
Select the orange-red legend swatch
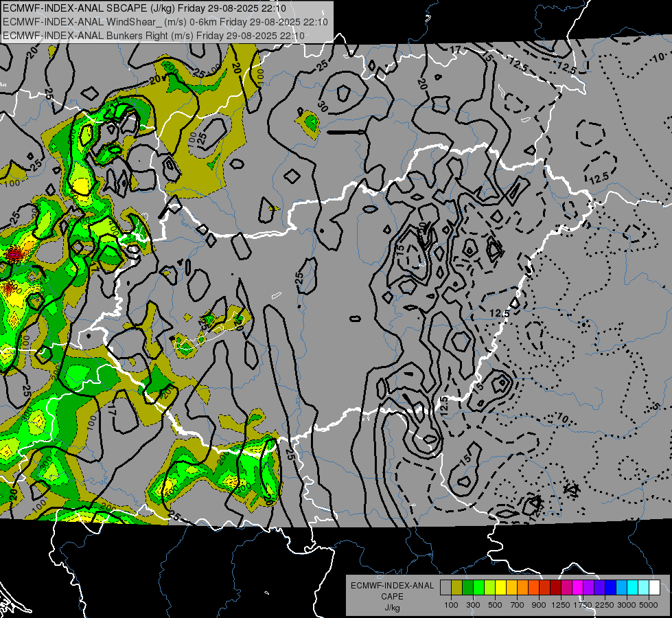tap(534, 587)
